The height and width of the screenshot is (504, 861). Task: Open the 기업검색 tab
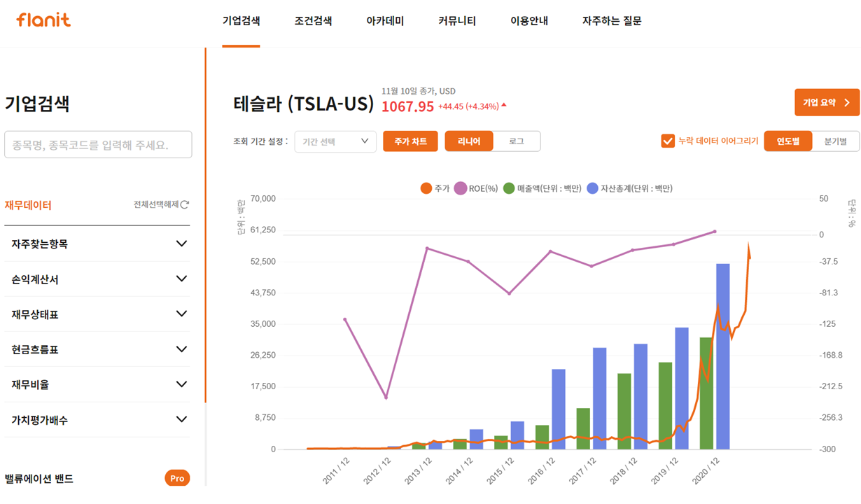tap(241, 21)
